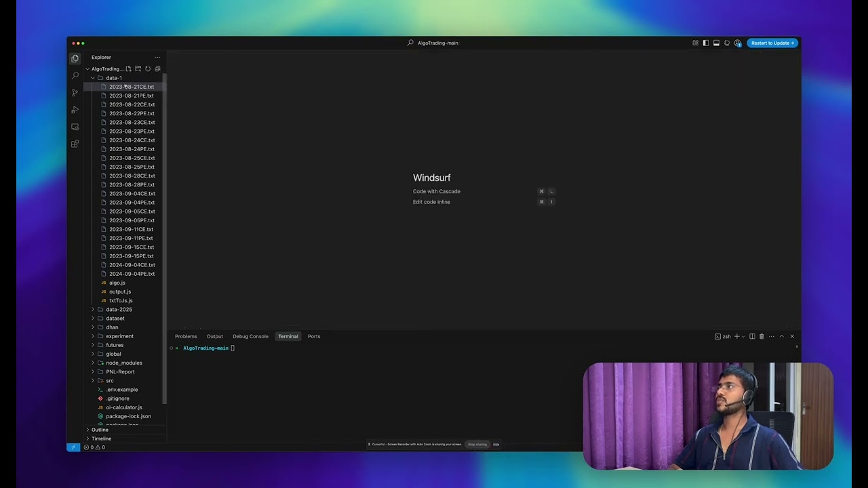Expand the dataset folder

click(x=93, y=319)
